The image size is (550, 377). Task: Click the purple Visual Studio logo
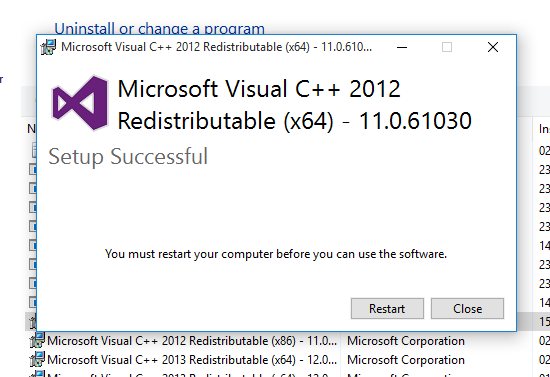[x=80, y=103]
